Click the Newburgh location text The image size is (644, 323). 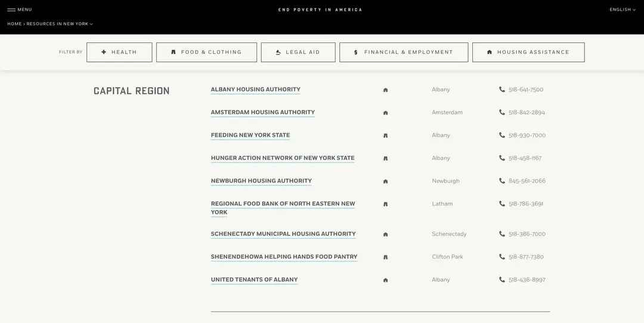coord(445,181)
